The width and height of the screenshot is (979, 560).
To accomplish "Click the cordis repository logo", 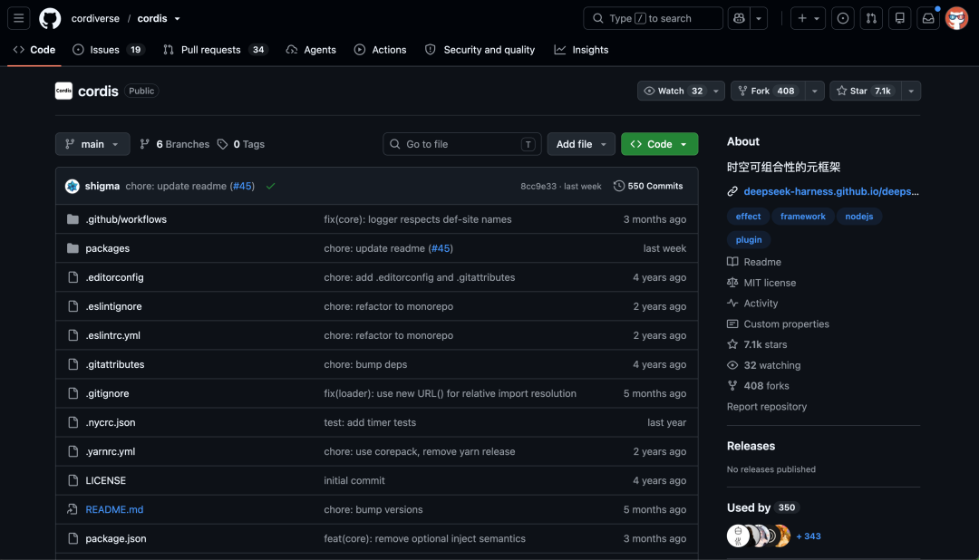I will pyautogui.click(x=63, y=91).
